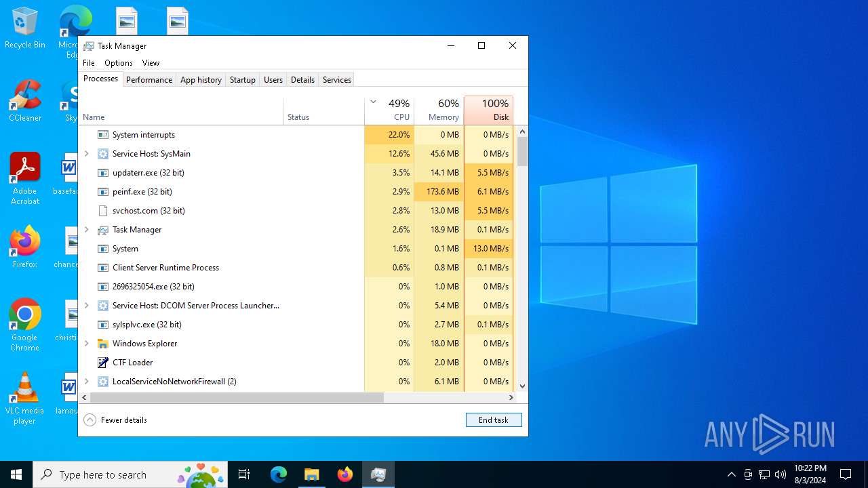Click the scroll down arrow of process list
The image size is (868, 488).
(x=522, y=386)
